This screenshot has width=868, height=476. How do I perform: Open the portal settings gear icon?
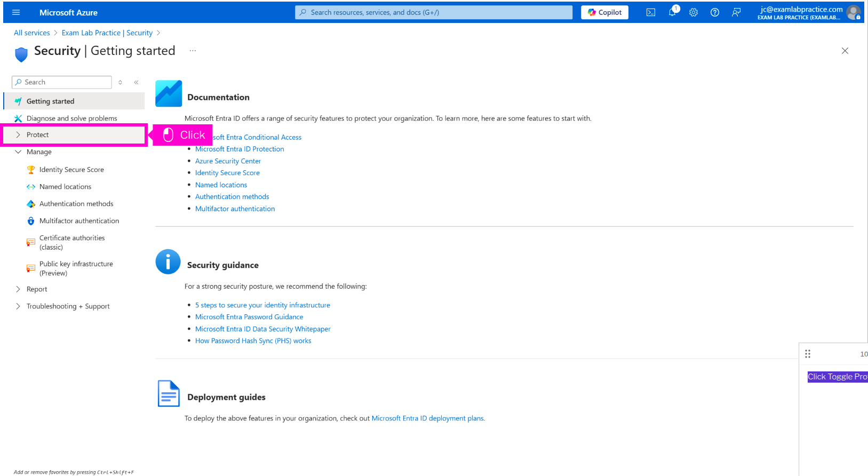pos(694,12)
